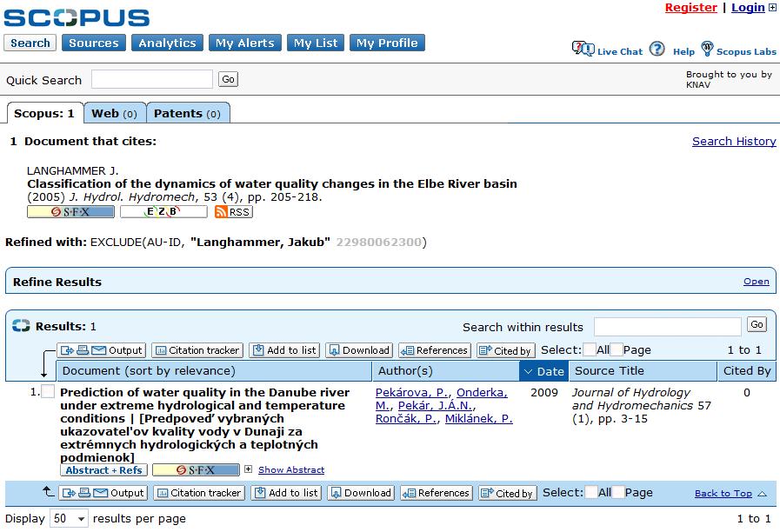Click the Register link
Image resolution: width=780 pixels, height=532 pixels.
click(x=691, y=8)
